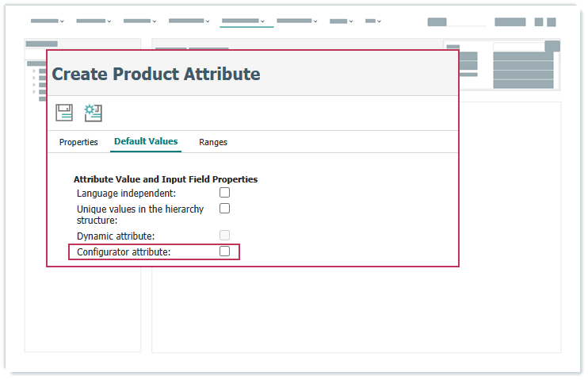The image size is (588, 380).
Task: Expand the first tree node in sidebar
Action: (34, 71)
